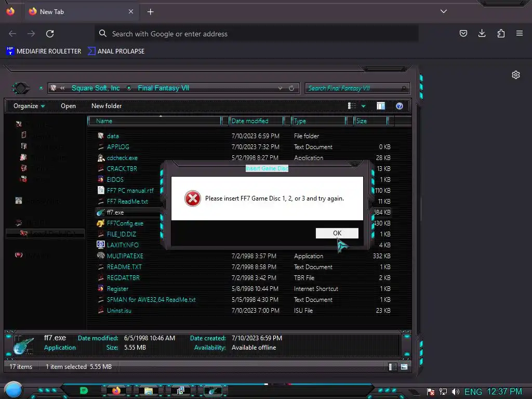Select the Uninst.isu file

click(x=119, y=311)
